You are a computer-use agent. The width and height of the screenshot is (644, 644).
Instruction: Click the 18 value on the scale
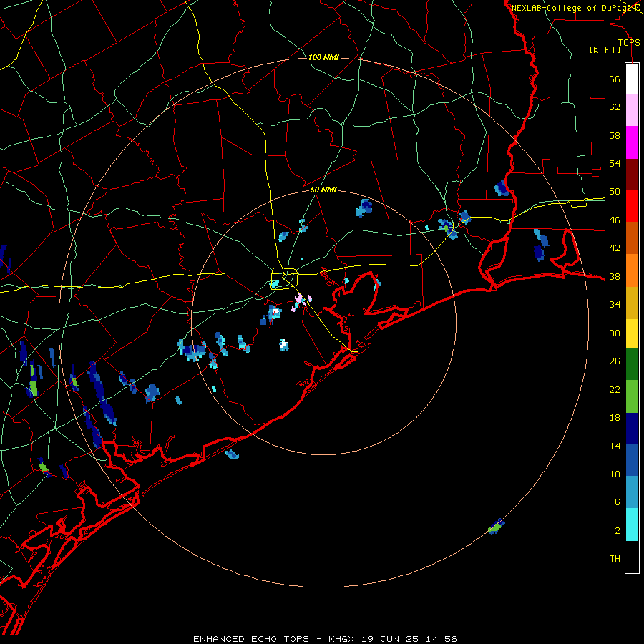click(x=615, y=418)
